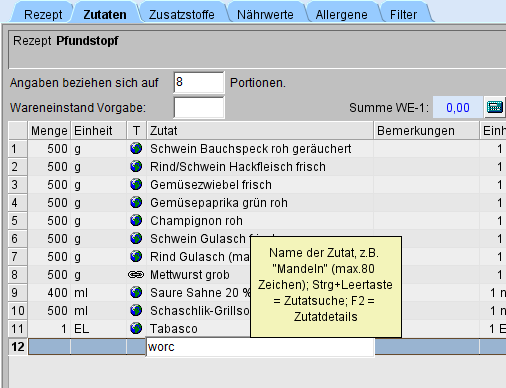506x388 pixels.
Task: Select row number 8 header
Action: 17,274
